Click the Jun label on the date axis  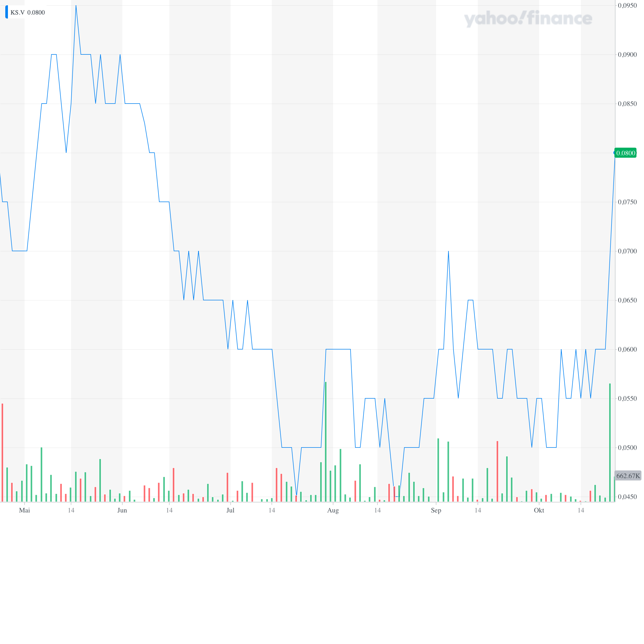coord(122,510)
